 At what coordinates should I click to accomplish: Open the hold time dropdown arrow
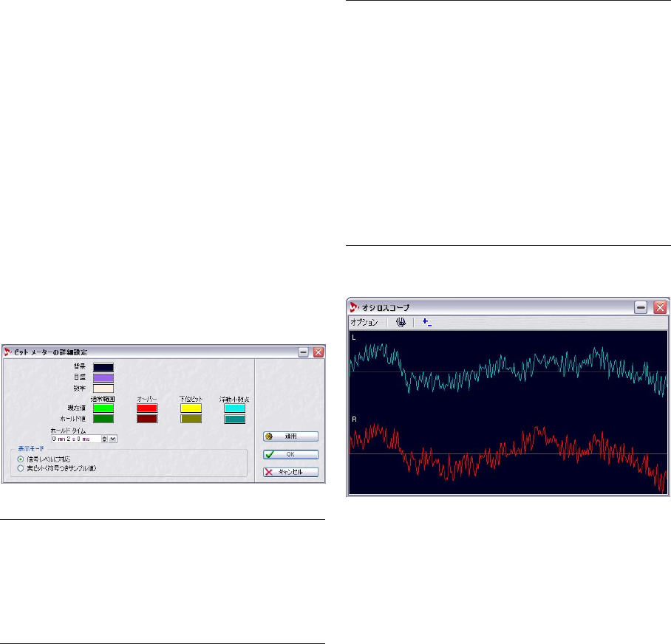pyautogui.click(x=113, y=439)
